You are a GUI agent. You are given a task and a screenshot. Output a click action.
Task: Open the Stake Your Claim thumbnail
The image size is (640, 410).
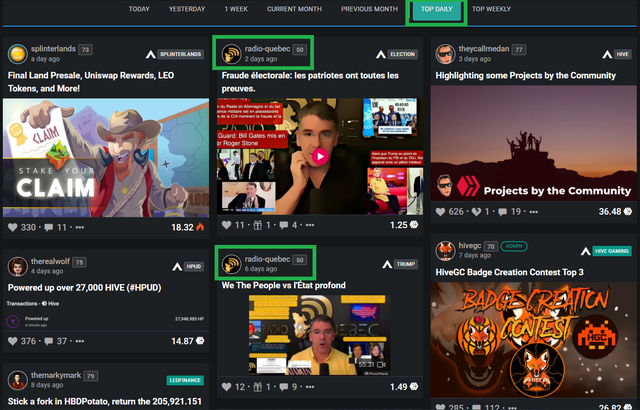coord(106,157)
